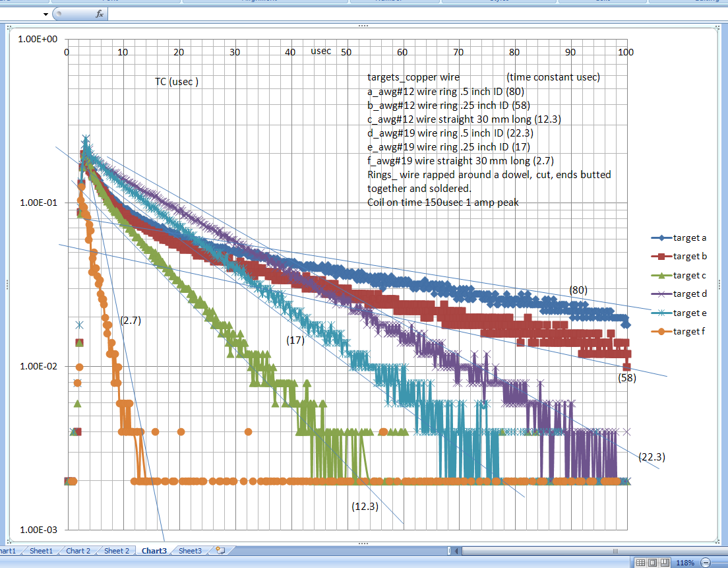The image size is (728, 568).
Task: Click the x-axis value 100
Action: (626, 52)
